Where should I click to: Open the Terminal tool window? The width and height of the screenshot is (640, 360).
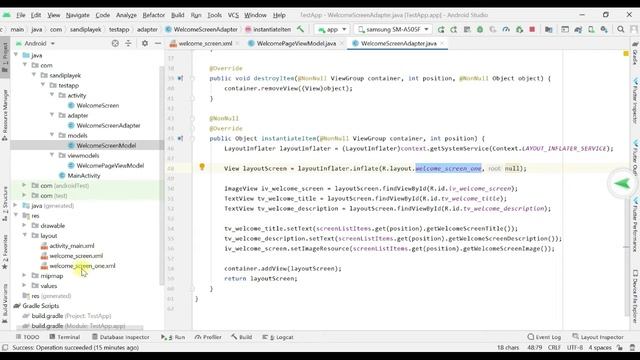pyautogui.click(x=64, y=337)
